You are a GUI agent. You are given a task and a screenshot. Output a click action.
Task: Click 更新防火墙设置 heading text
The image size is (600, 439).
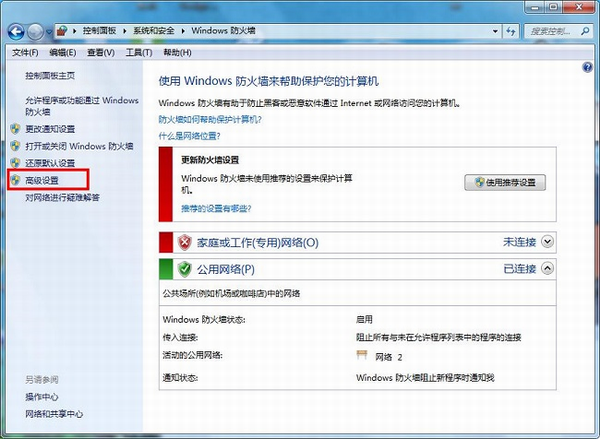point(210,160)
